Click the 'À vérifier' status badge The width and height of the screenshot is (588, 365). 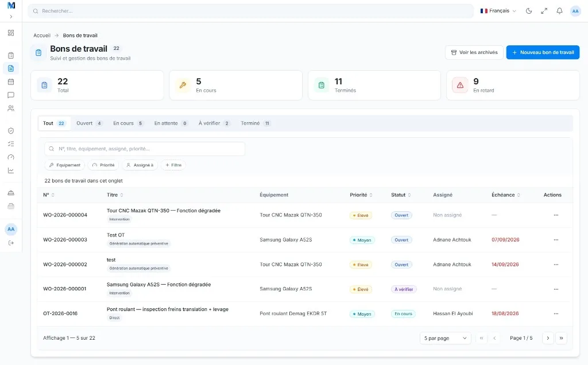pos(404,289)
